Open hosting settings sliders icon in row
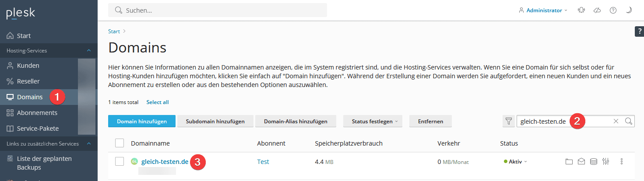 coord(606,162)
